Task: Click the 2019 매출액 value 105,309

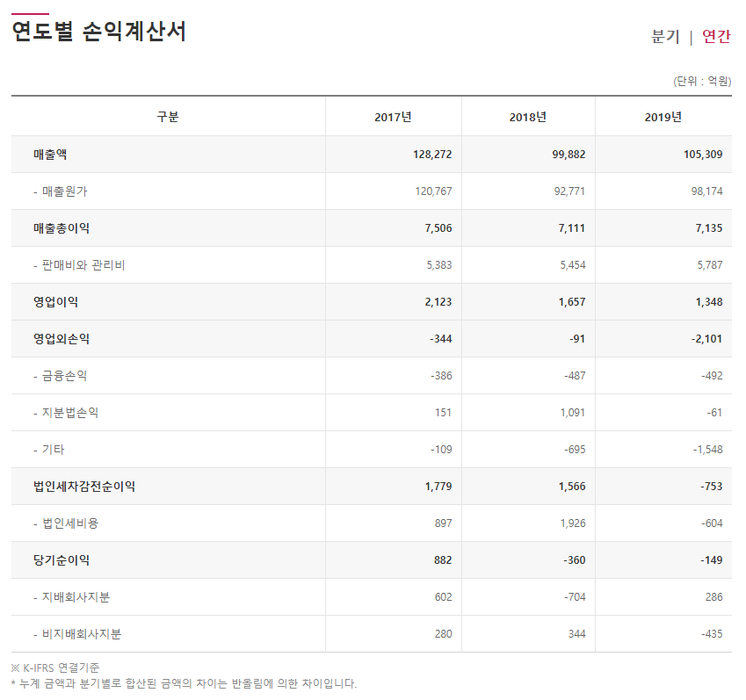Action: click(x=703, y=154)
